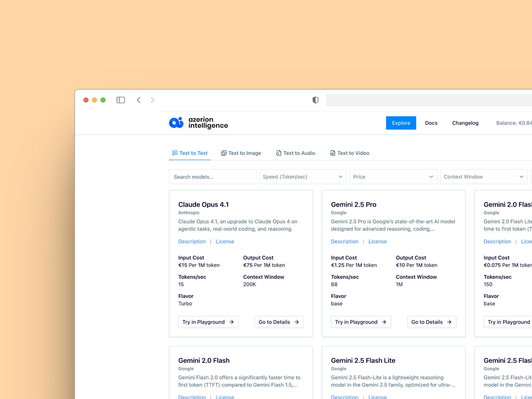Switch to the Text to Audio tab

coord(296,153)
